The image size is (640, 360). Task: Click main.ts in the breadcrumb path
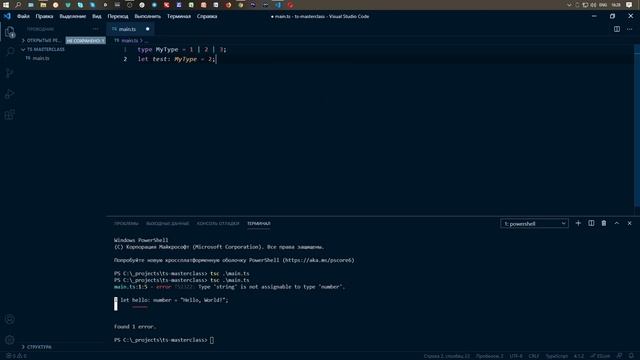click(129, 40)
